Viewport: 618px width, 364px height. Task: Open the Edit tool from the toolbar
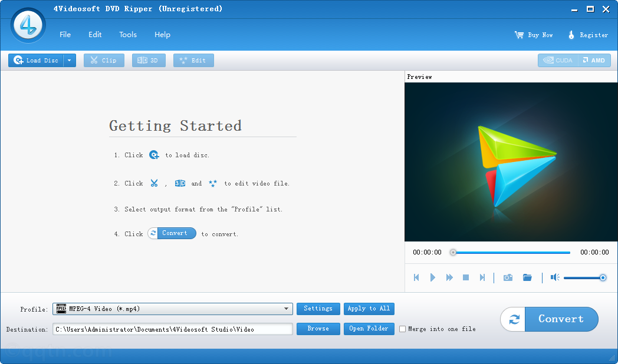coord(193,59)
